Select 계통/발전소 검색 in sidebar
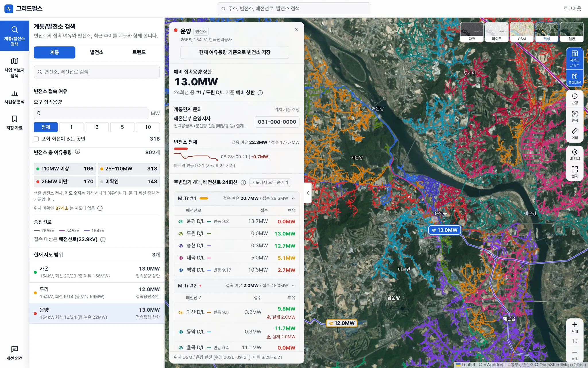 point(14,36)
